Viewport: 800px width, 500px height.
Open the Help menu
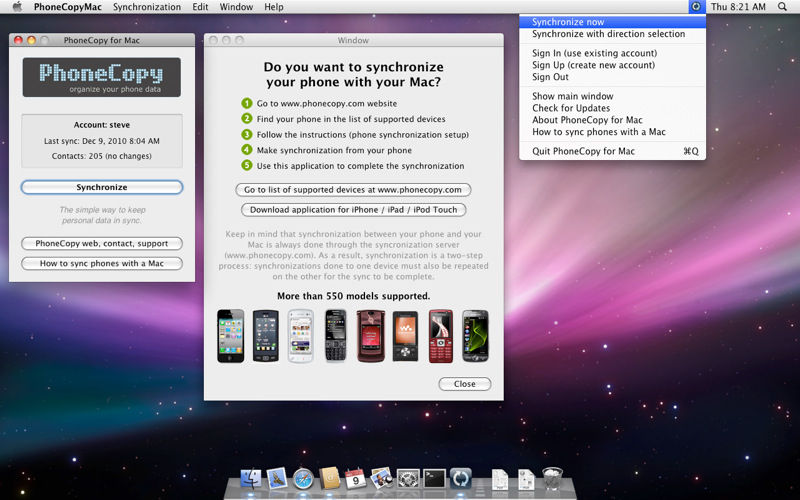[273, 7]
